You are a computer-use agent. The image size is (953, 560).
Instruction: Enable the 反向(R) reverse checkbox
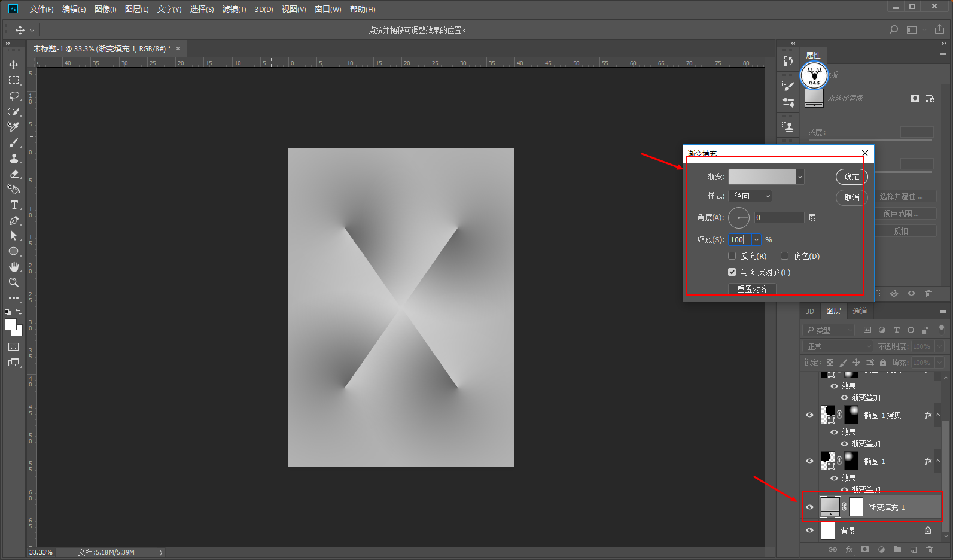coord(732,256)
